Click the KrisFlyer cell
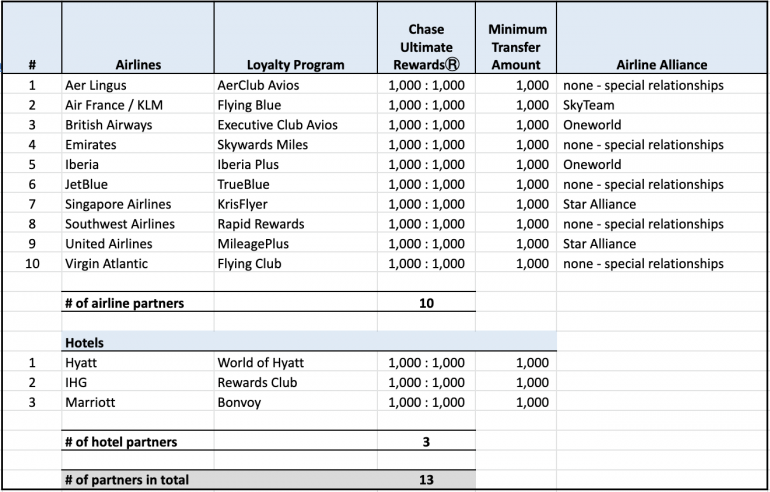 coord(243,204)
